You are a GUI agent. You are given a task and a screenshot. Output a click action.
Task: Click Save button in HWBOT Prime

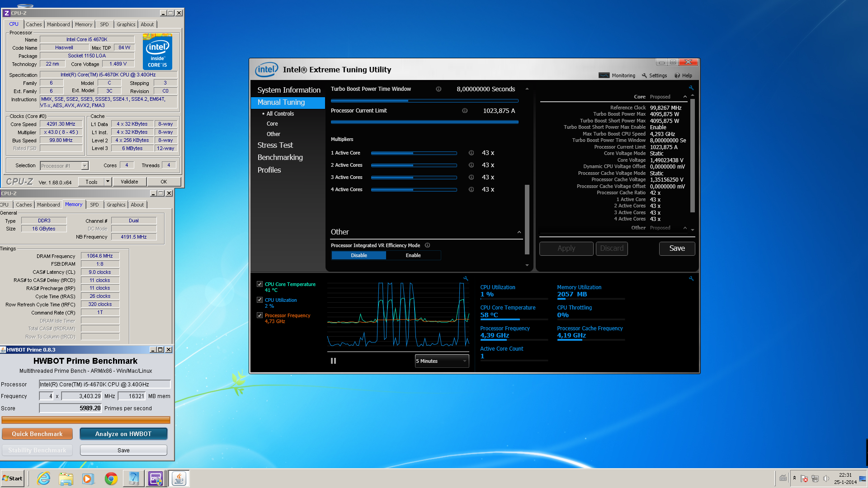click(x=123, y=450)
